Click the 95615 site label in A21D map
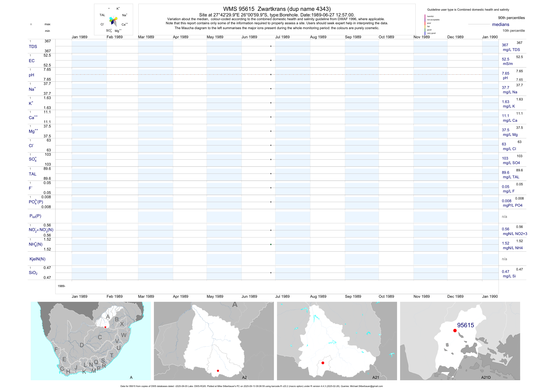This screenshot has width=554, height=392. tap(465, 325)
